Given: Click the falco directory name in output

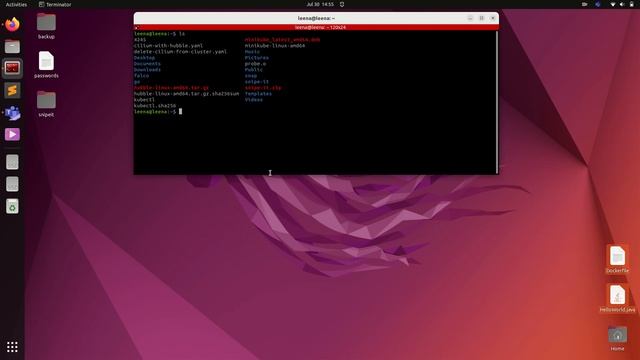Looking at the screenshot, I should click(x=141, y=76).
